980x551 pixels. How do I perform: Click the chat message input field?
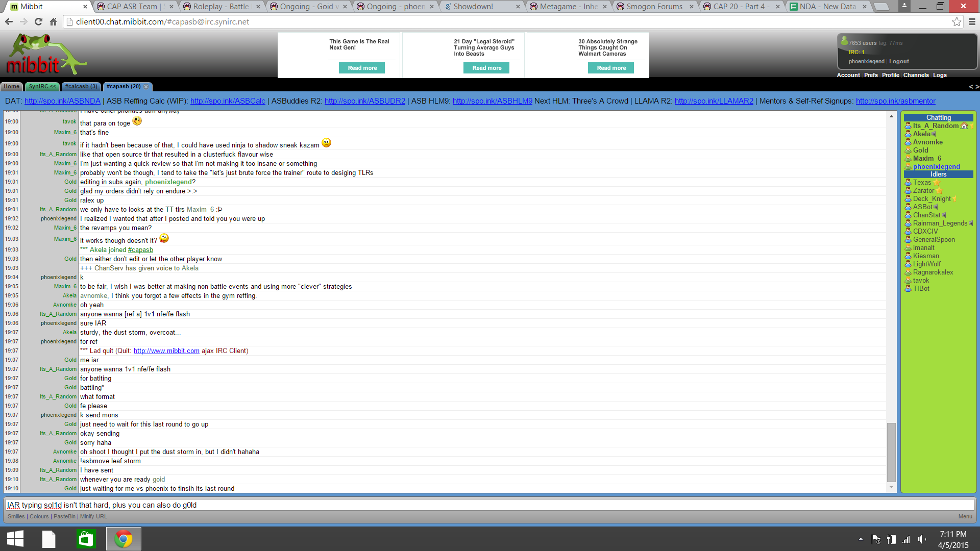[x=489, y=505]
